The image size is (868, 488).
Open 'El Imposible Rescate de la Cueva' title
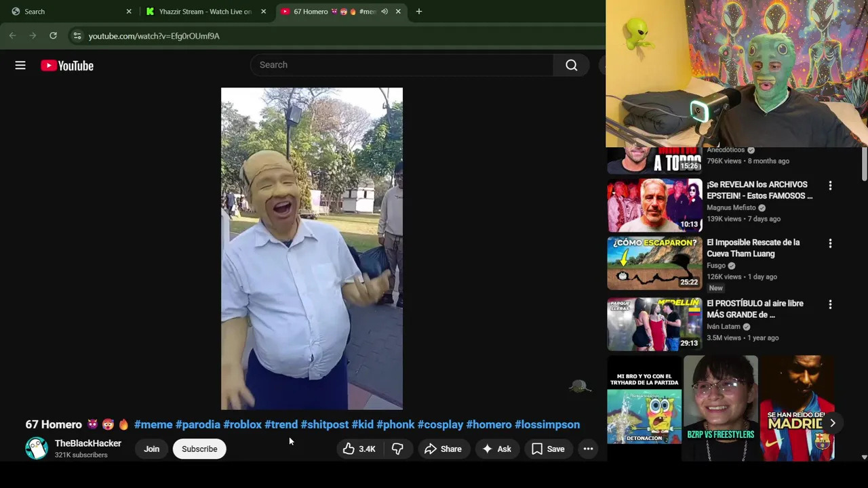(753, 248)
